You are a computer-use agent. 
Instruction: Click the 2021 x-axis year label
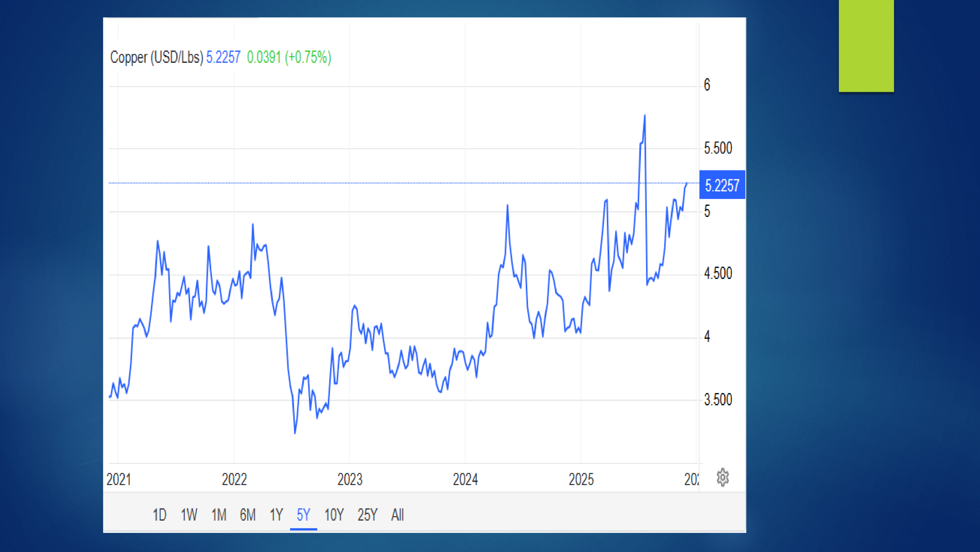click(x=119, y=479)
